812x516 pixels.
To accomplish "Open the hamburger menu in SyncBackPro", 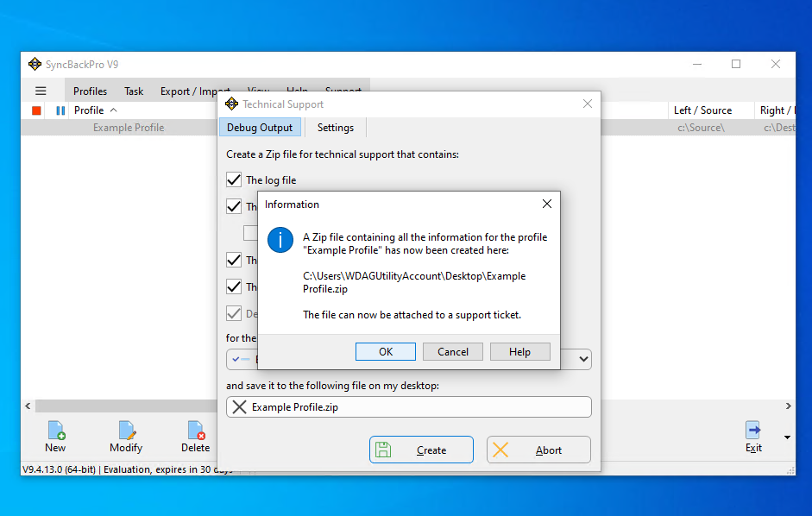I will tap(41, 91).
